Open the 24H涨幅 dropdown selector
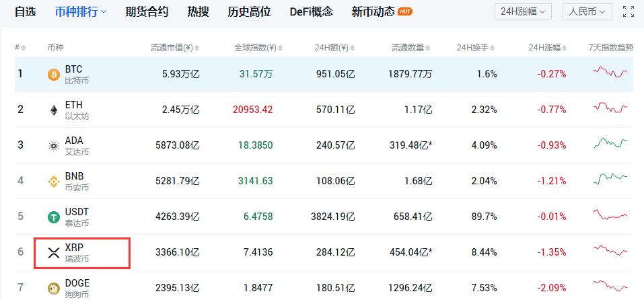 pyautogui.click(x=523, y=11)
